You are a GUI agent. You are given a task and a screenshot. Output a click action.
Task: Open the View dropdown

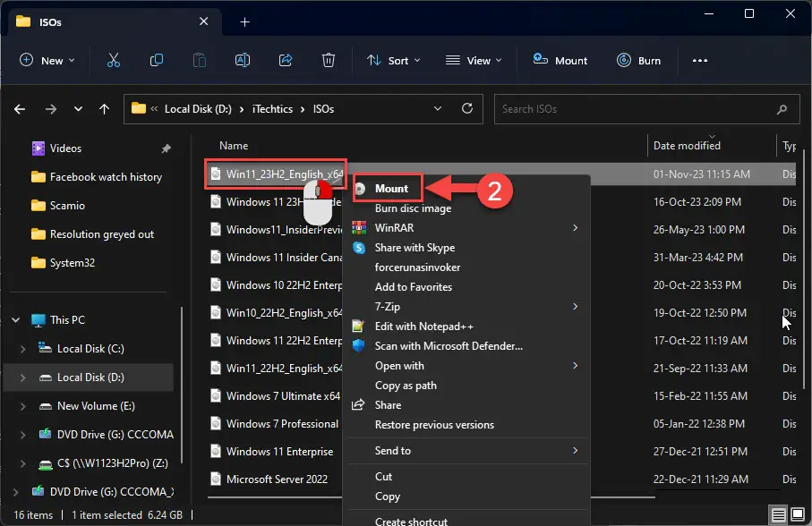(x=473, y=60)
